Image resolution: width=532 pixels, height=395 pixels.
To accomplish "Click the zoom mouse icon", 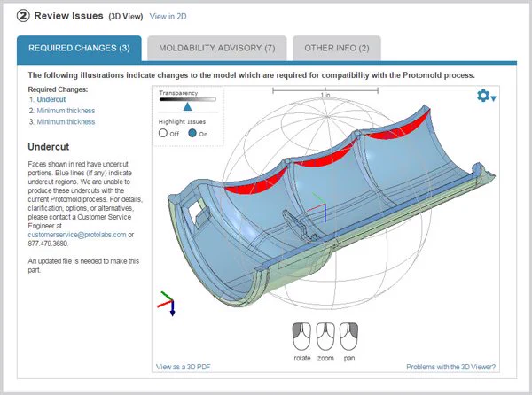I will coord(325,337).
